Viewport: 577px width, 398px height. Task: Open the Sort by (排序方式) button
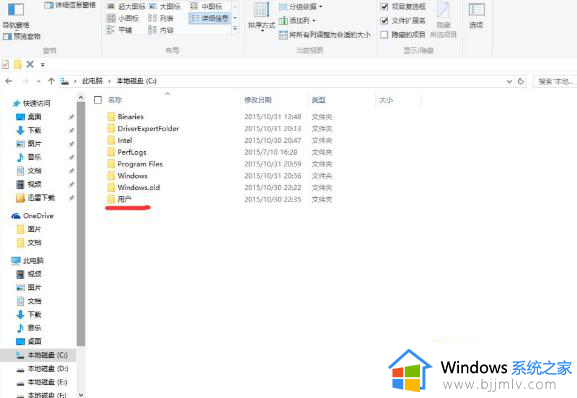pyautogui.click(x=262, y=17)
